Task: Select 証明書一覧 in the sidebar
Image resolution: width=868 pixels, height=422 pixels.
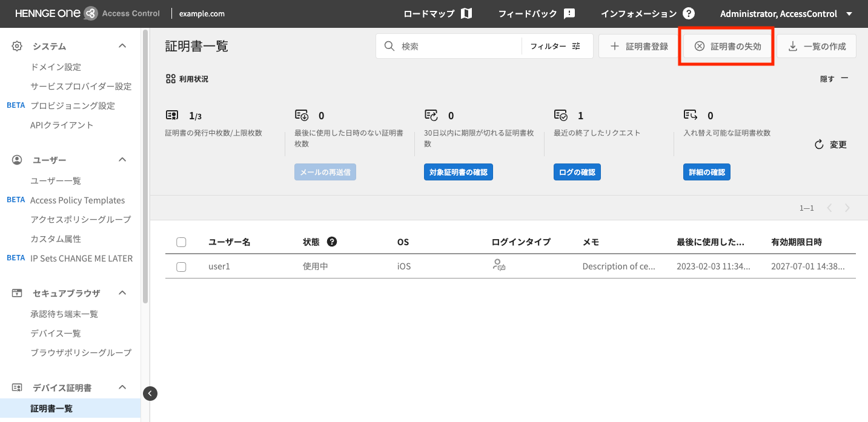Action: [x=70, y=409]
